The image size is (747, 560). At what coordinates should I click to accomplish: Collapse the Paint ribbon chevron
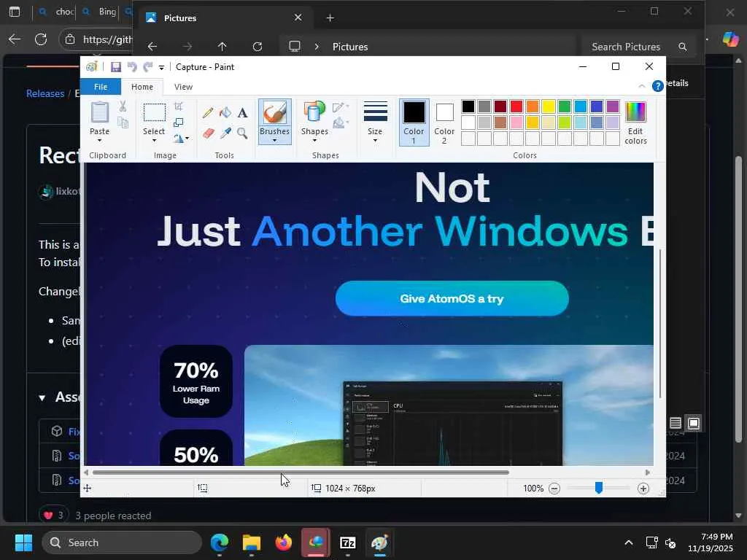(x=642, y=86)
